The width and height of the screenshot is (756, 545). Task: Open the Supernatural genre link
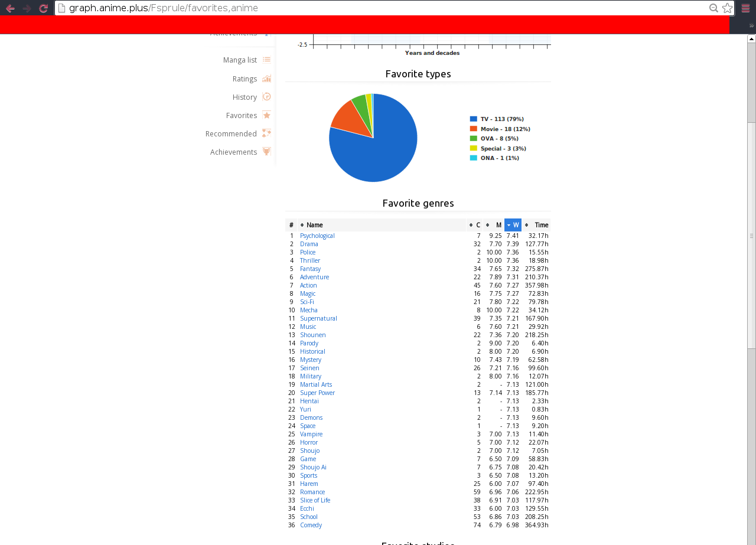click(318, 319)
